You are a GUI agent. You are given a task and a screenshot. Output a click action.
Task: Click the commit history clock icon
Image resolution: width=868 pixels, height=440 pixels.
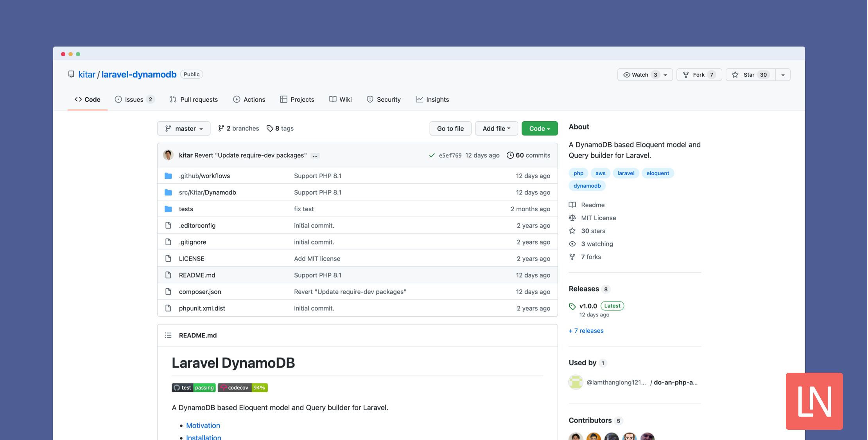510,155
